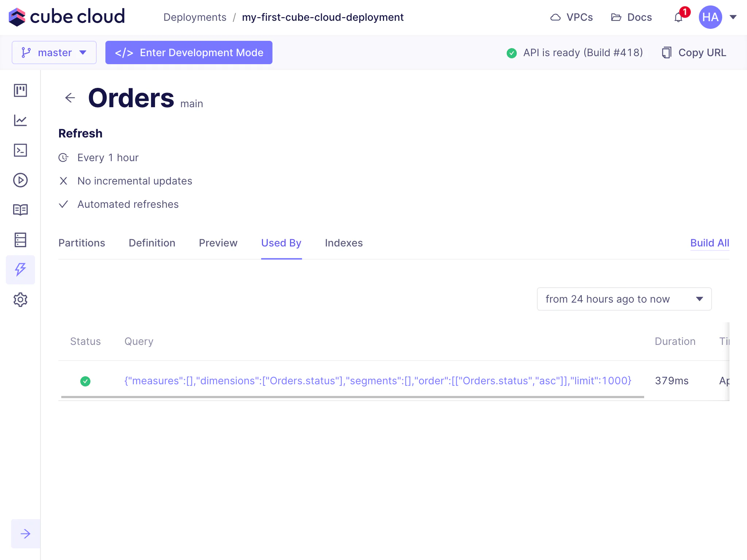Viewport: 747px width, 560px height.
Task: Open the Playground play-circle sidebar icon
Action: pyautogui.click(x=20, y=180)
